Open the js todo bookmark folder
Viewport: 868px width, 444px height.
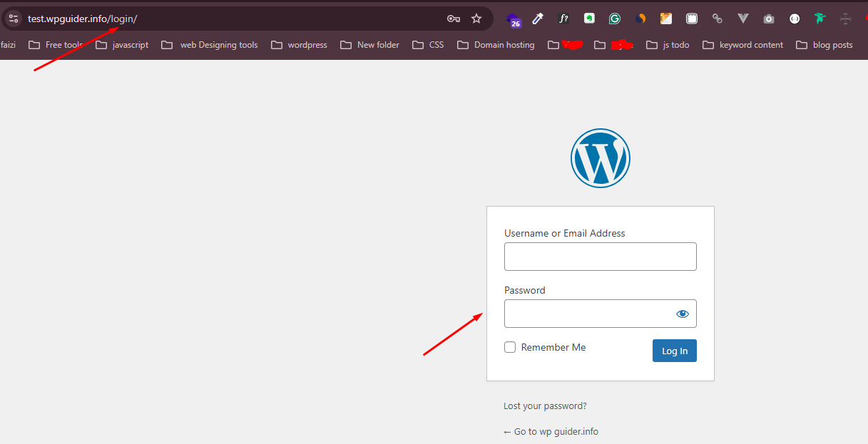tap(668, 45)
